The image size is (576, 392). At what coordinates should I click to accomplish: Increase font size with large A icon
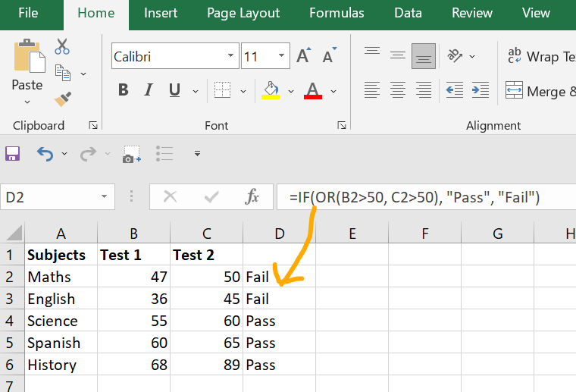[303, 56]
